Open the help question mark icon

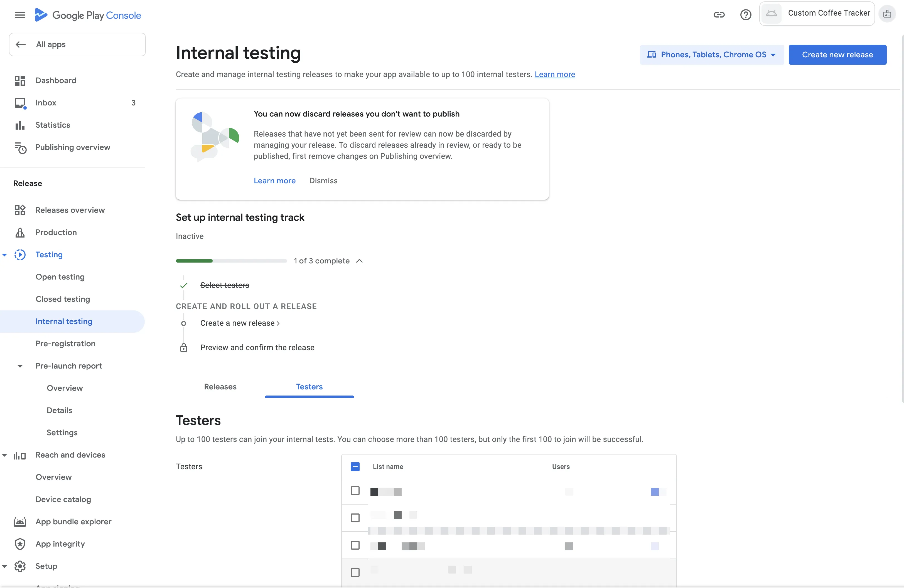746,15
